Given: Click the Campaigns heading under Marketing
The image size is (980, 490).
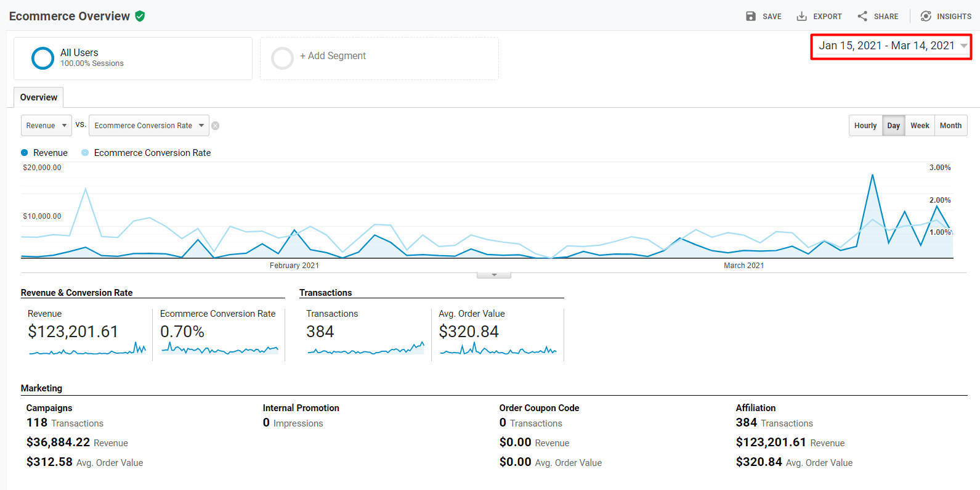Looking at the screenshot, I should [49, 408].
